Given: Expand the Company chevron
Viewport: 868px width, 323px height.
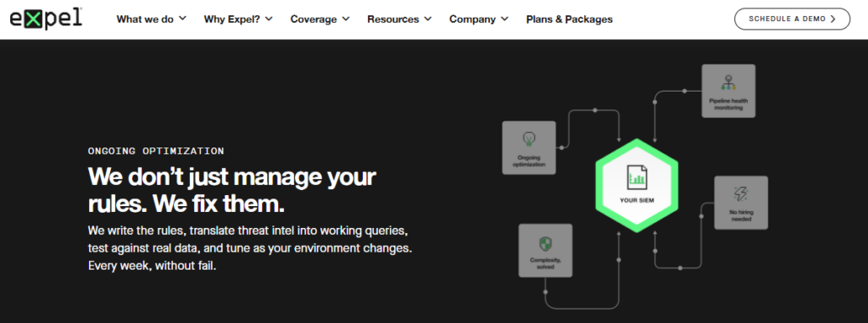Looking at the screenshot, I should (x=505, y=19).
